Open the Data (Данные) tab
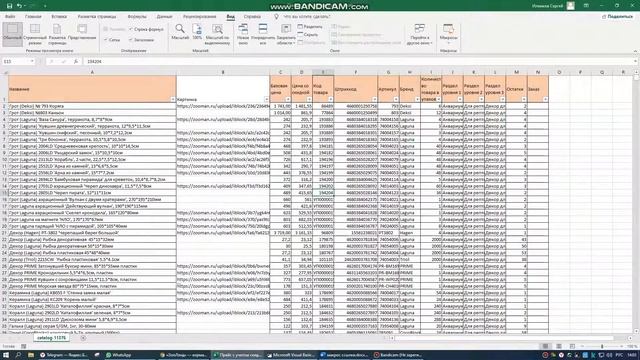 point(164,17)
